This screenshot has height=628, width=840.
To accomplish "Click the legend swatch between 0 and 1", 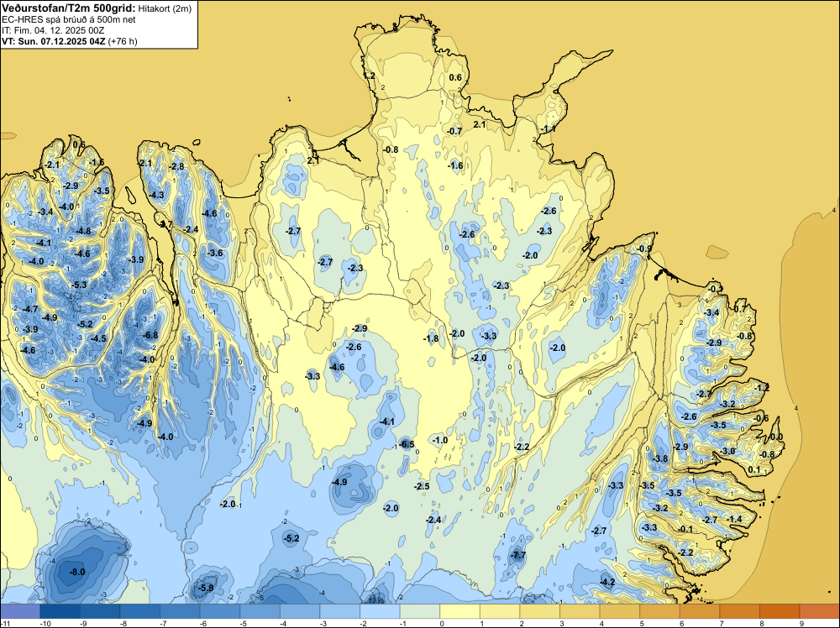I will coord(460,611).
